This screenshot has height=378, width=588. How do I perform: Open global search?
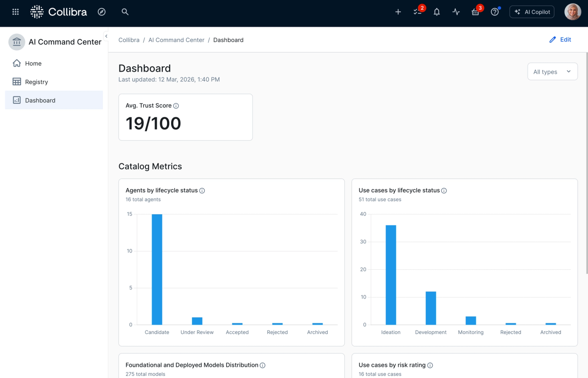click(125, 12)
